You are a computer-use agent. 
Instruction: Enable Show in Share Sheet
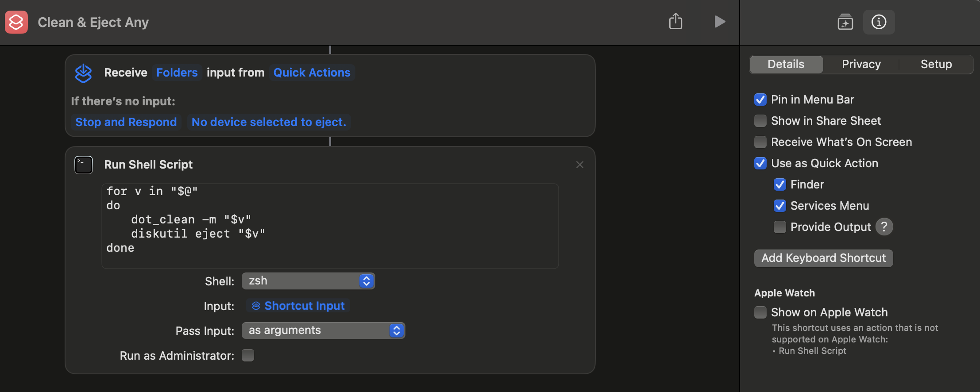[x=760, y=121]
